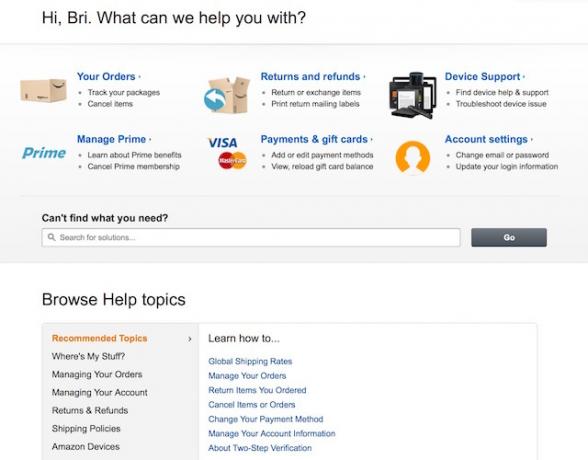Viewport: 588px width, 460px height.
Task: Click the magnifier icon in search box
Action: [51, 237]
